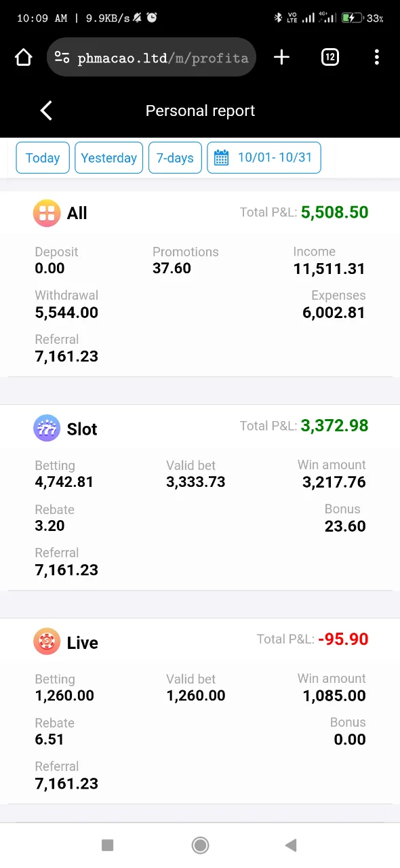This screenshot has height=868, width=400.
Task: Open the 10/01- 10/31 date range picker
Action: 264,158
